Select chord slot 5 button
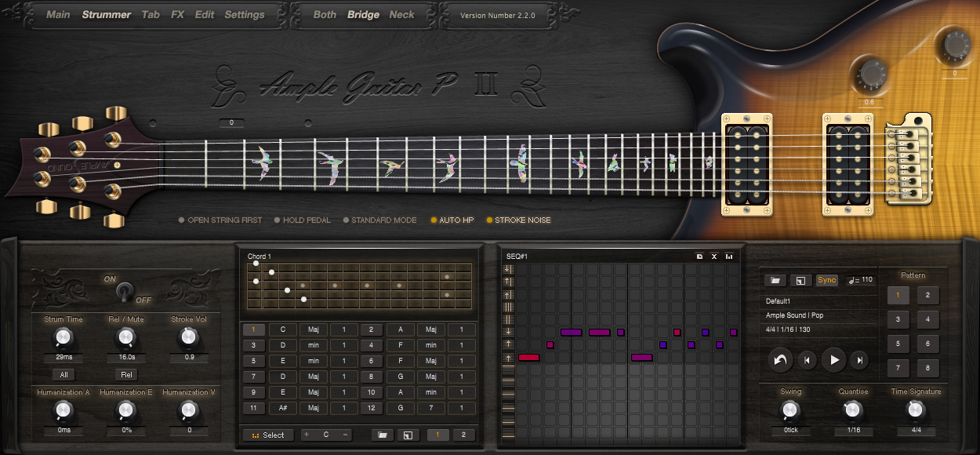The image size is (980, 455). coord(253,362)
